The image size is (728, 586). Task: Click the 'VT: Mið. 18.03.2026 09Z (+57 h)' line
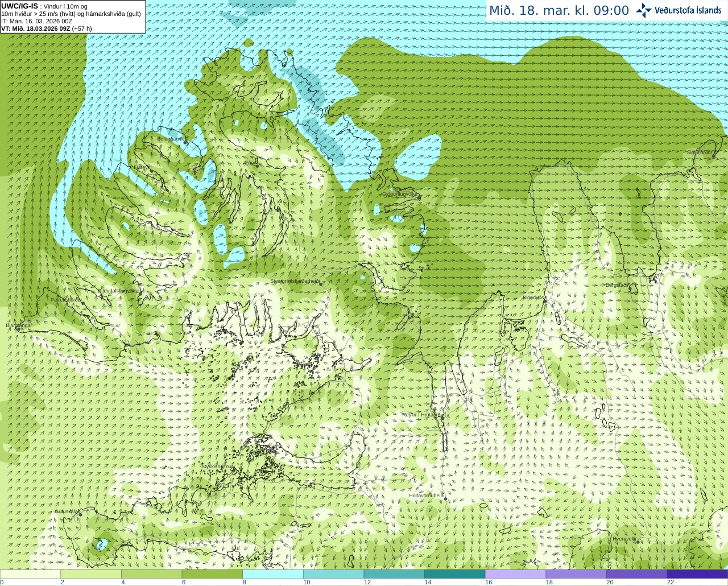point(47,28)
